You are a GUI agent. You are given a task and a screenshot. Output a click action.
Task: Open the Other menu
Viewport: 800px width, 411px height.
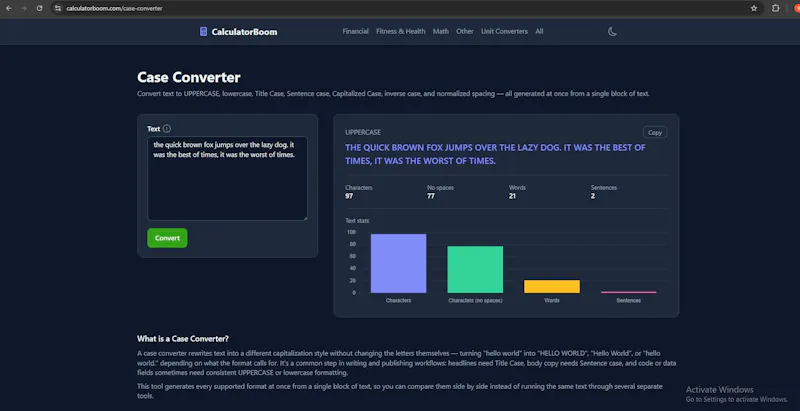click(x=465, y=31)
